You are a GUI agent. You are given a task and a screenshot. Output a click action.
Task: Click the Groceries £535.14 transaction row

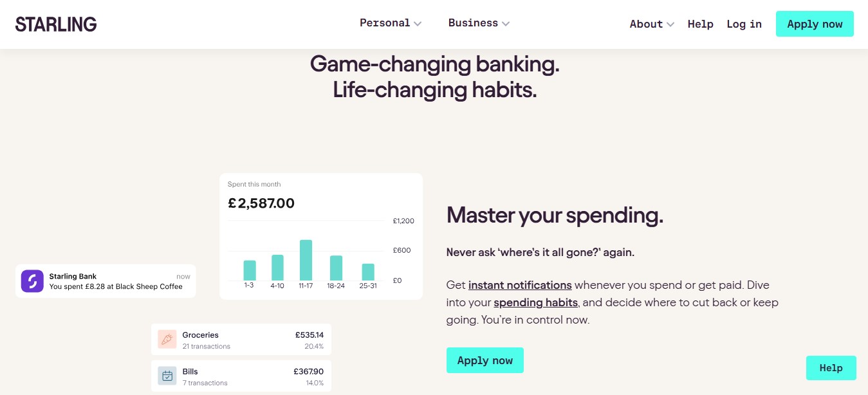(x=241, y=340)
